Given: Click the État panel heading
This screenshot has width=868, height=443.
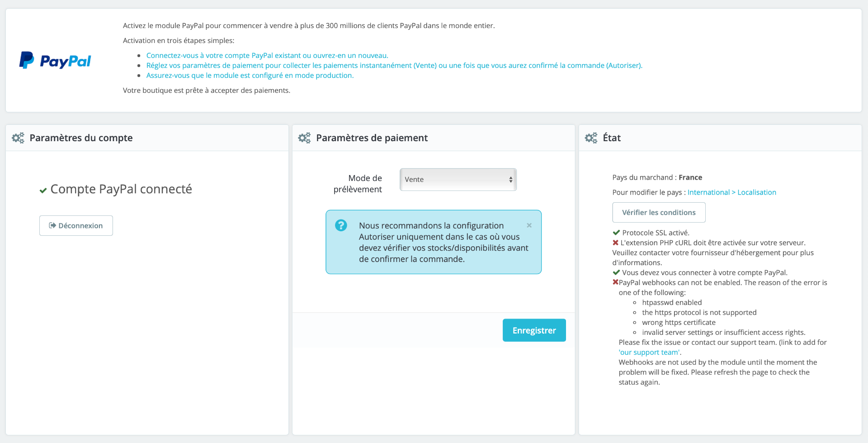Looking at the screenshot, I should (x=612, y=138).
